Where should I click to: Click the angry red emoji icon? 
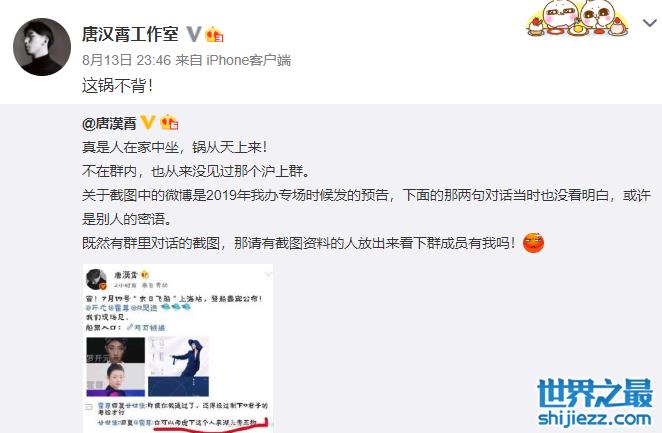pyautogui.click(x=533, y=243)
